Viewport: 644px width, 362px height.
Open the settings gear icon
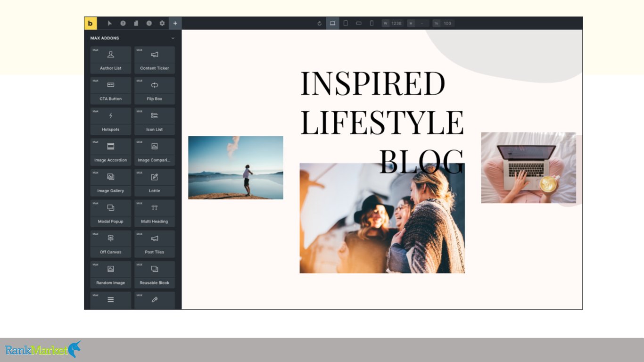(x=162, y=23)
